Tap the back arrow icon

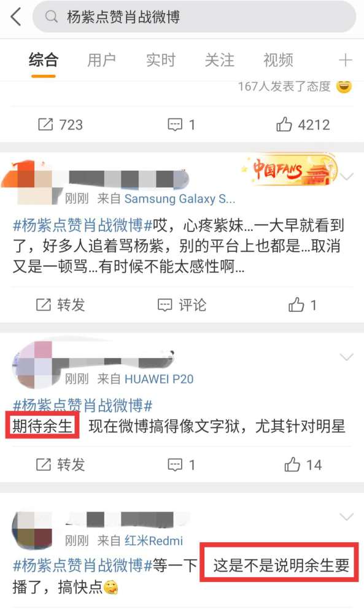pos(16,17)
